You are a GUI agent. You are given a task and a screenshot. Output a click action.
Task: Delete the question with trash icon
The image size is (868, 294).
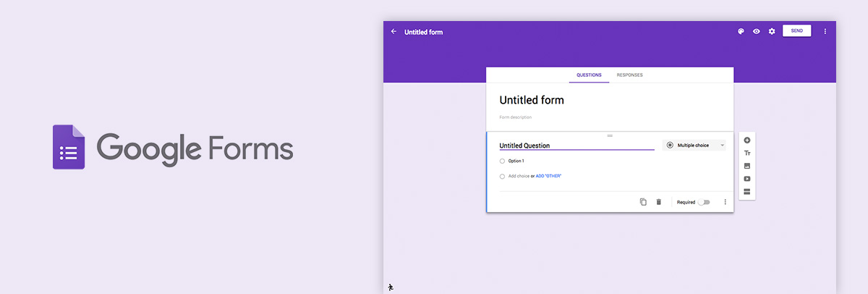point(658,202)
